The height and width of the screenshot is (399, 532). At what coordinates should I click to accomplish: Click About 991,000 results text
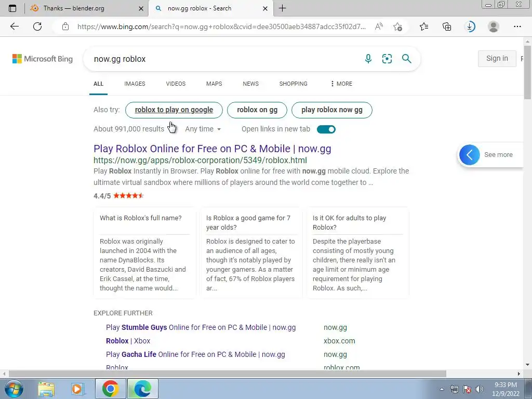click(x=129, y=129)
